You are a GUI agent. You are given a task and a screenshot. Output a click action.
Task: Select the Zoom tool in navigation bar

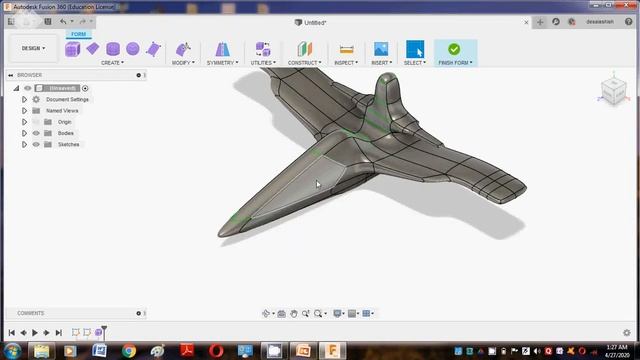click(x=305, y=313)
